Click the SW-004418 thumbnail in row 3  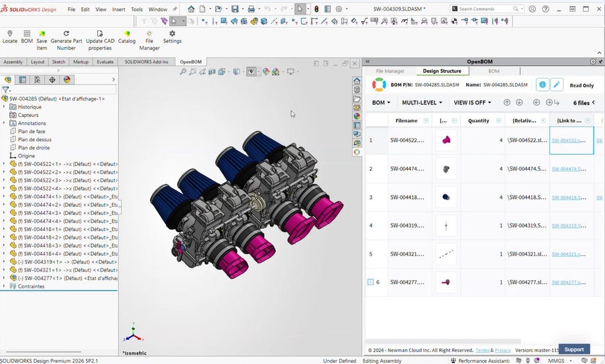click(x=446, y=197)
